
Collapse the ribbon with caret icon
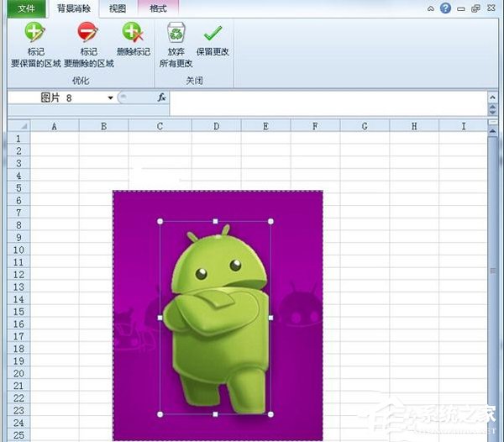(x=431, y=8)
